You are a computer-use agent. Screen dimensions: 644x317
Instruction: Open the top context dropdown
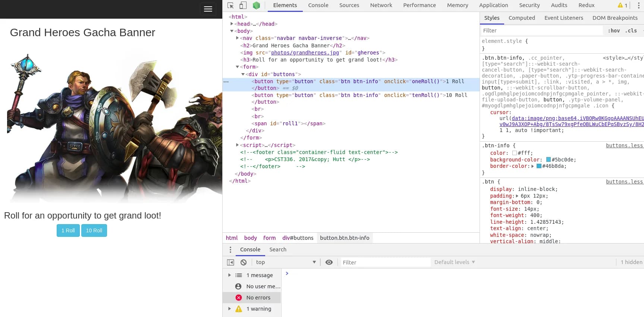[286, 262]
